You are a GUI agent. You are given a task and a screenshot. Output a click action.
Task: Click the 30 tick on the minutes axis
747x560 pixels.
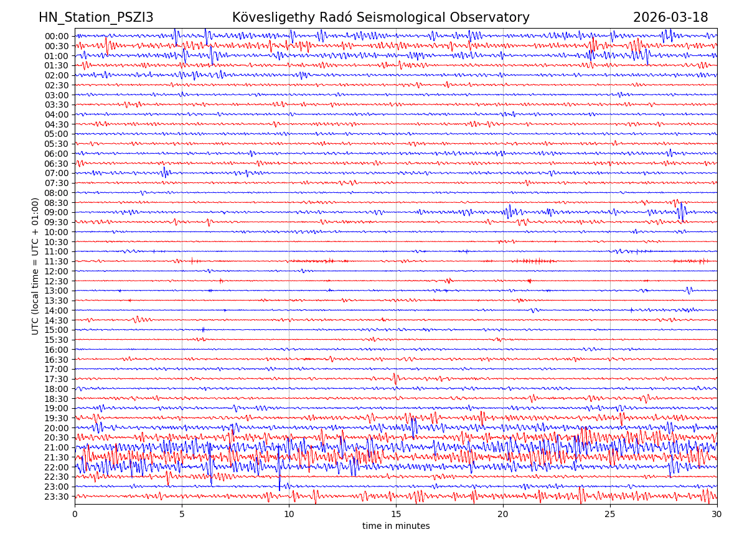coord(717,515)
